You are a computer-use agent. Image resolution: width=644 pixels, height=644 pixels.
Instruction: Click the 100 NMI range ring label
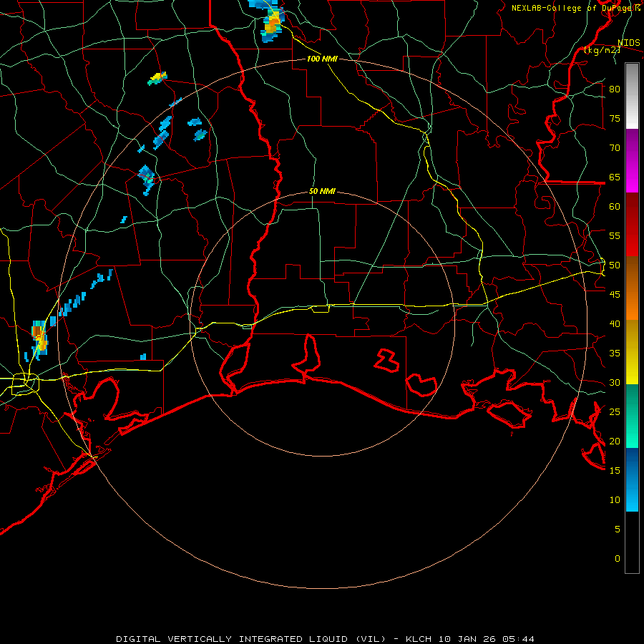pyautogui.click(x=322, y=59)
